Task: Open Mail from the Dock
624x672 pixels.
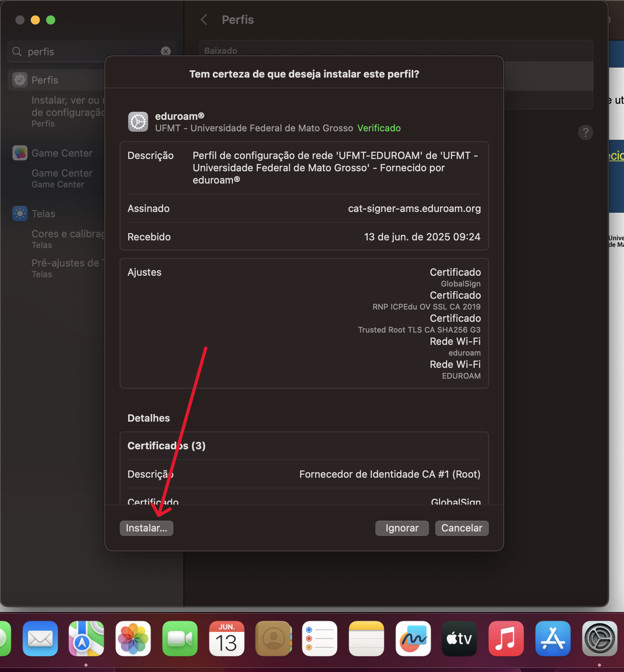Action: pyautogui.click(x=40, y=639)
